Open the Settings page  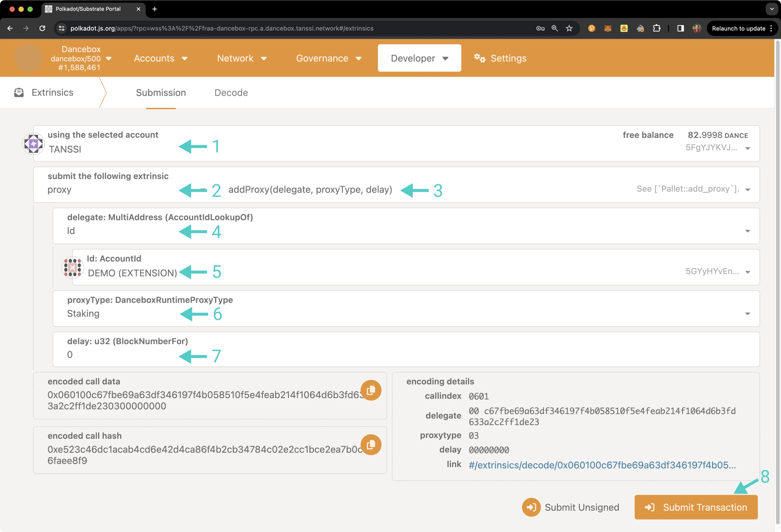[500, 58]
